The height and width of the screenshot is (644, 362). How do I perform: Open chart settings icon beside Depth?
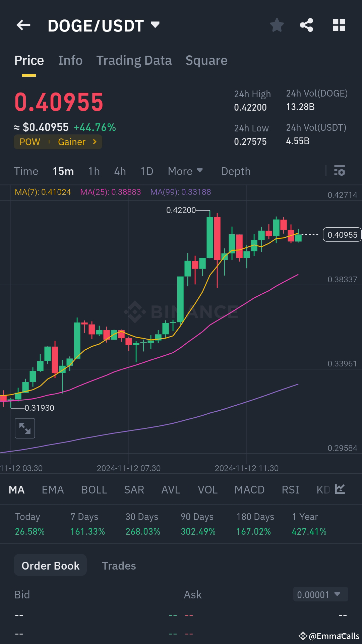[340, 171]
